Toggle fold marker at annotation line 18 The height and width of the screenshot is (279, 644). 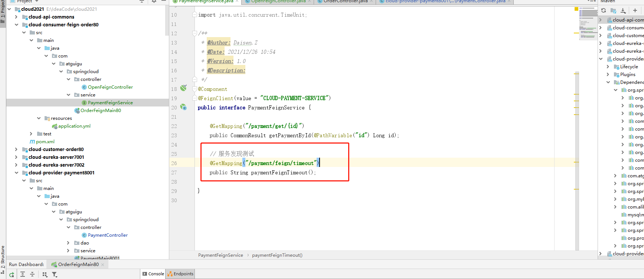pyautogui.click(x=194, y=89)
